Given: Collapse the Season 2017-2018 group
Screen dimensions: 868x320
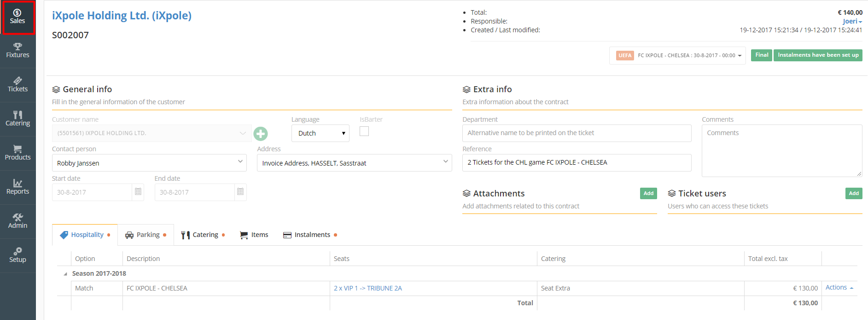Looking at the screenshot, I should (65, 274).
